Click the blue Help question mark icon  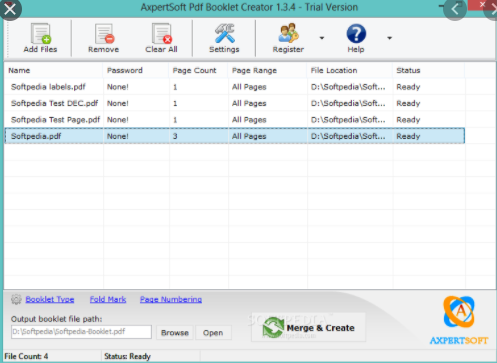[x=356, y=34]
